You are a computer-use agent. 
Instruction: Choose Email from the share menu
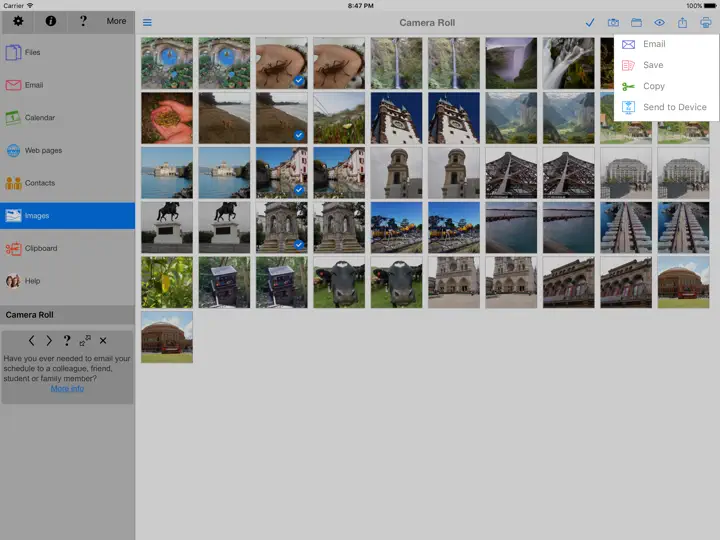(666, 44)
